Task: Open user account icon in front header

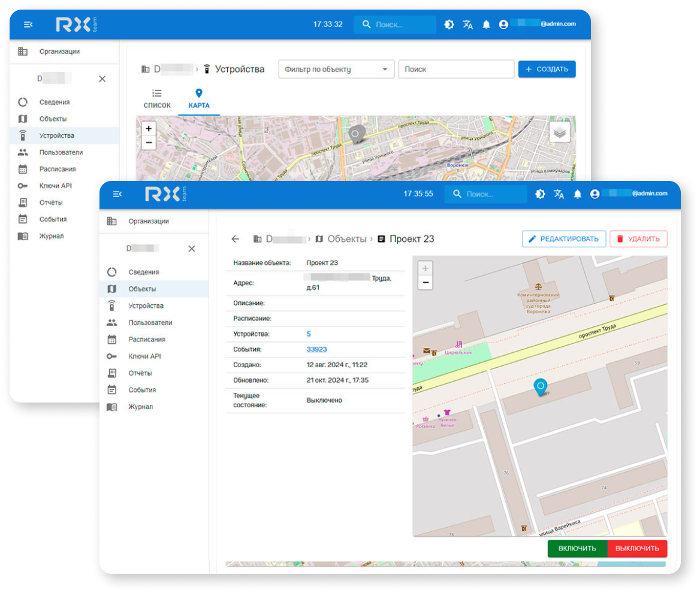Action: (x=595, y=194)
